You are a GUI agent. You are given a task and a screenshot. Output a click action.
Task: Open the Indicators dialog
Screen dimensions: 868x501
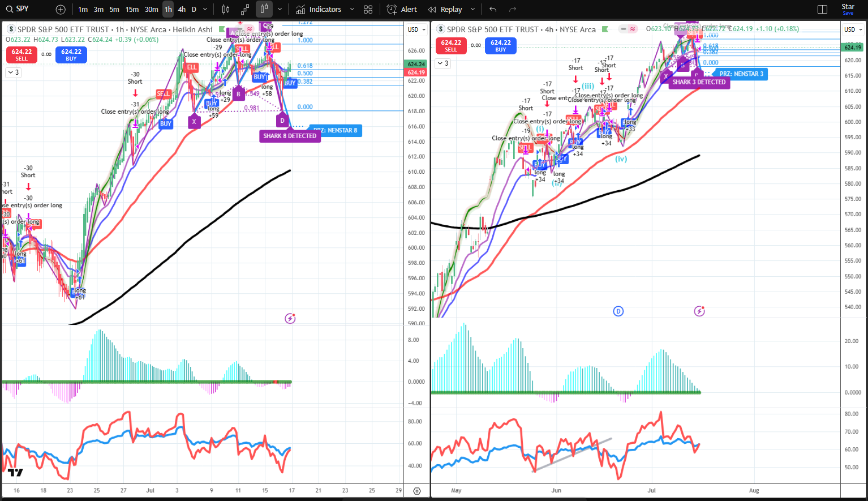point(319,10)
